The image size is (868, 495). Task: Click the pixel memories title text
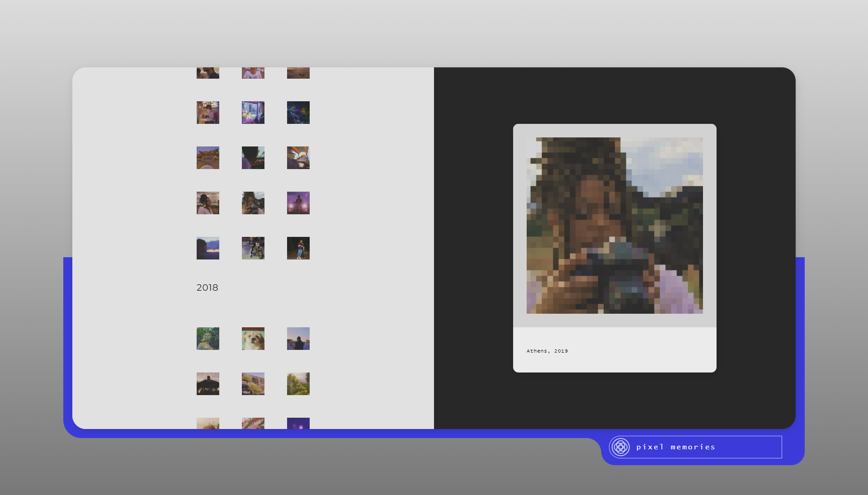[x=675, y=447]
